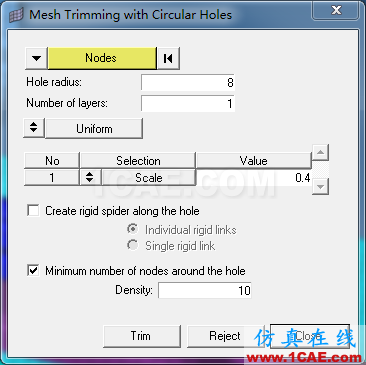Screen dimensions: 366x365
Task: Click the Number of layers field
Action: point(188,103)
